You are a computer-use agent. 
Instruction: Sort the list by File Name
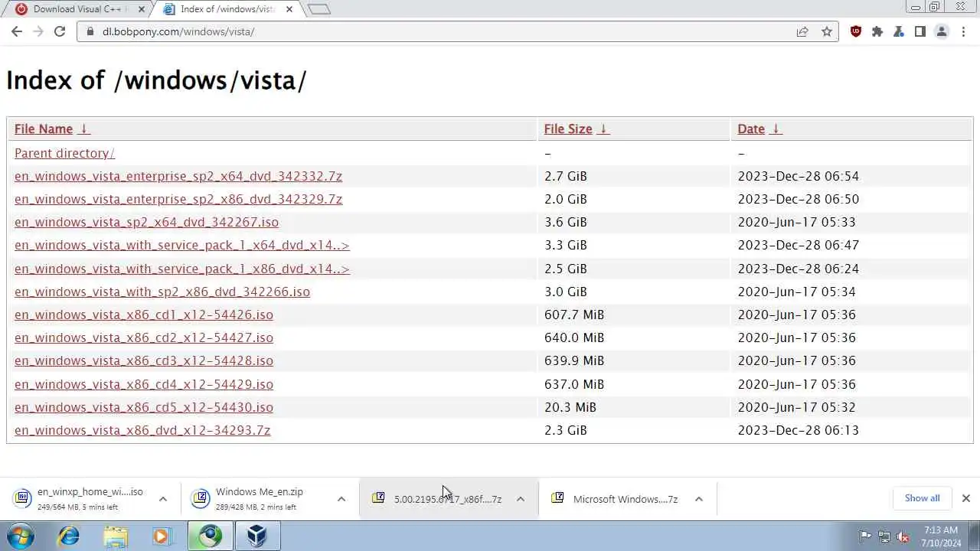click(44, 129)
